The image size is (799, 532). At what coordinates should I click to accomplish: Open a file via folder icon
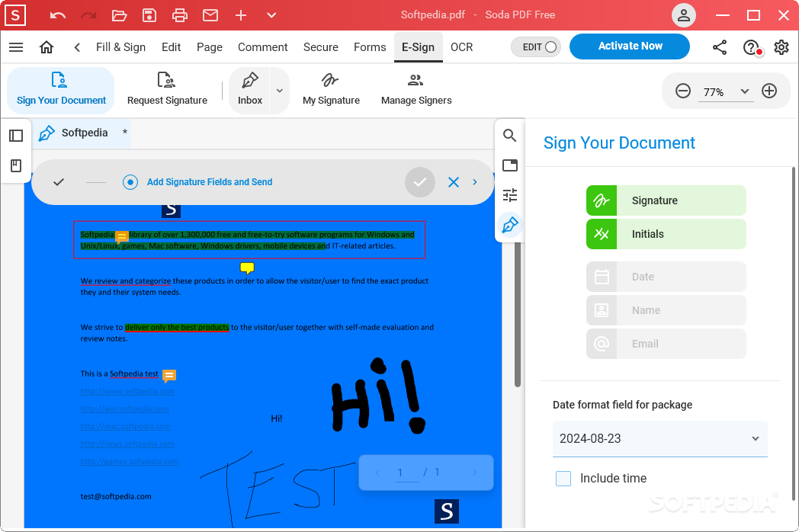(x=119, y=15)
